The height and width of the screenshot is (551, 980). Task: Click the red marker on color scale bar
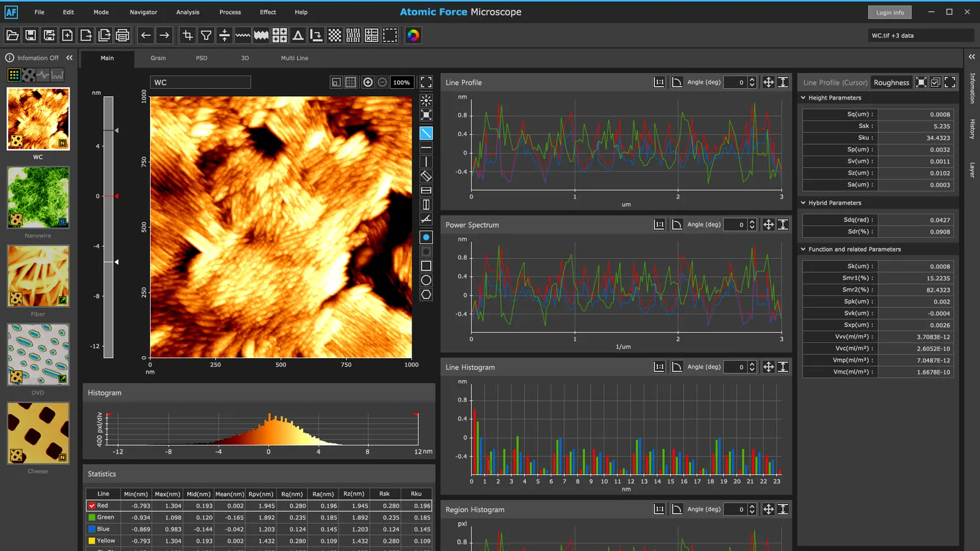pos(116,196)
